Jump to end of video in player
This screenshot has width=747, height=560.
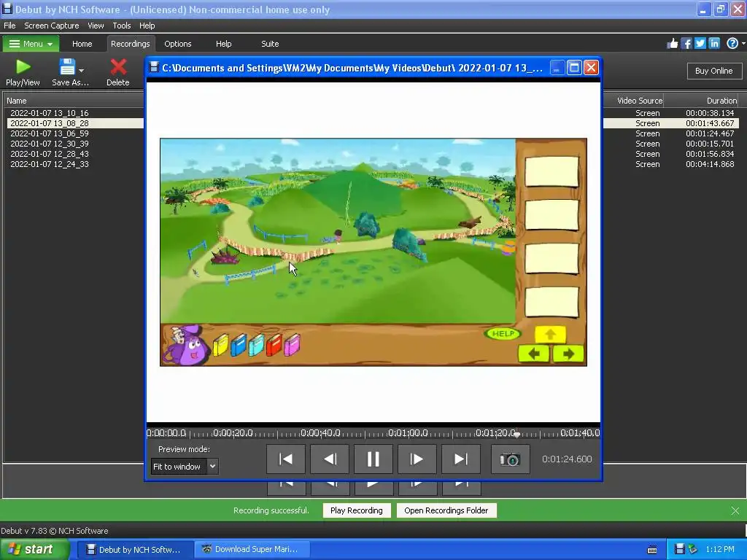(x=461, y=459)
